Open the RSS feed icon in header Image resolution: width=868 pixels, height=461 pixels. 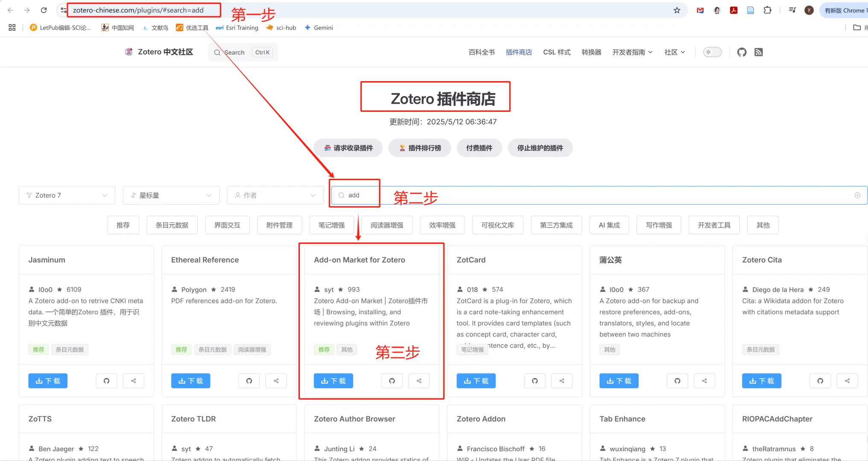759,52
